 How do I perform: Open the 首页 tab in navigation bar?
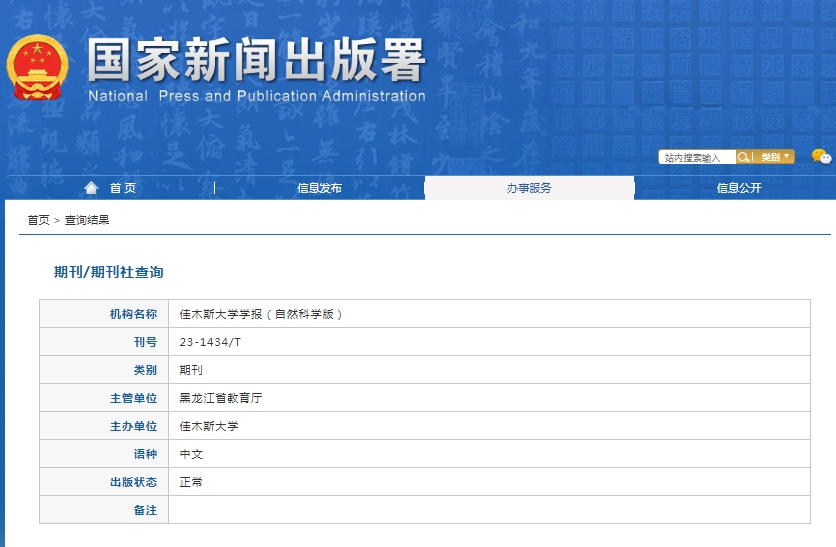coord(122,188)
